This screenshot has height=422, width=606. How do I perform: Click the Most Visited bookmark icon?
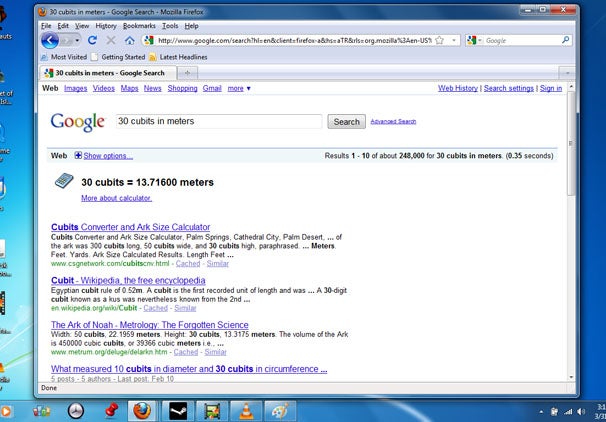pyautogui.click(x=44, y=57)
